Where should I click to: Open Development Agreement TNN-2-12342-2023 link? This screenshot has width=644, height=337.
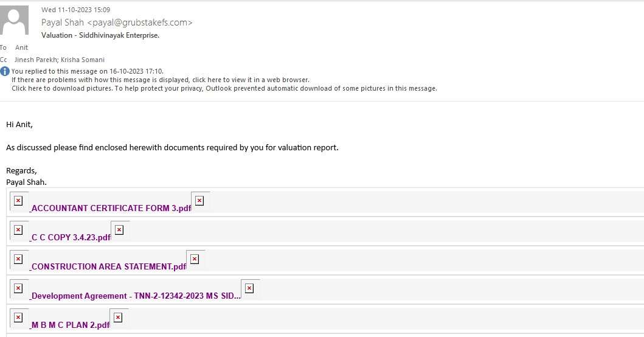click(135, 296)
